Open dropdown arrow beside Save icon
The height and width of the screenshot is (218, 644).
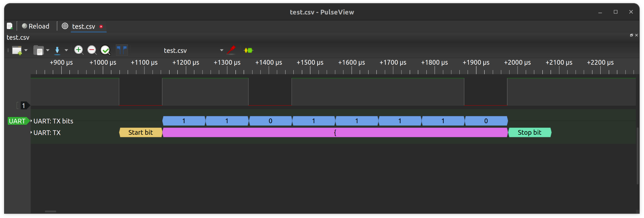click(x=66, y=50)
